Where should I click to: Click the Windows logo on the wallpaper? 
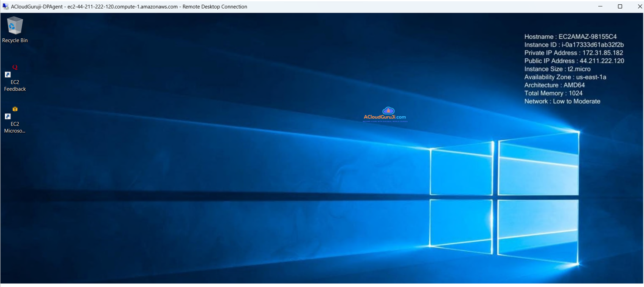point(504,197)
